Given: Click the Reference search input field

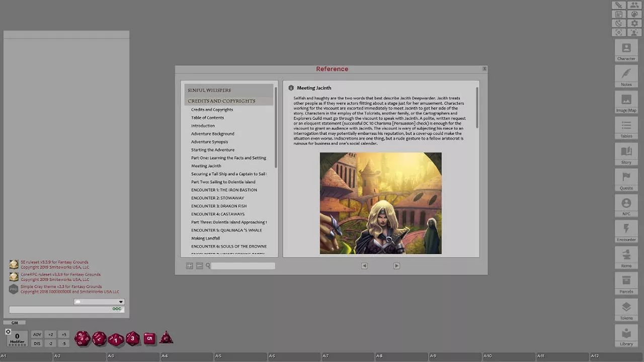Looking at the screenshot, I should point(243,265).
